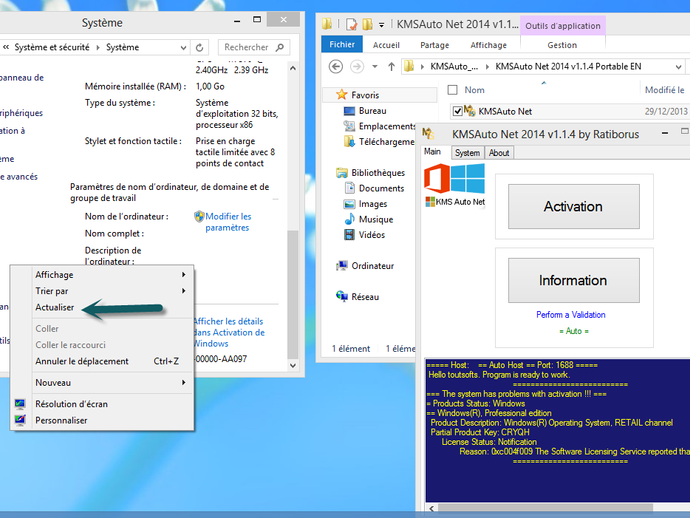Screen dimensions: 690x518
Task: Click Modifier les paramètres link
Action: click(x=228, y=222)
